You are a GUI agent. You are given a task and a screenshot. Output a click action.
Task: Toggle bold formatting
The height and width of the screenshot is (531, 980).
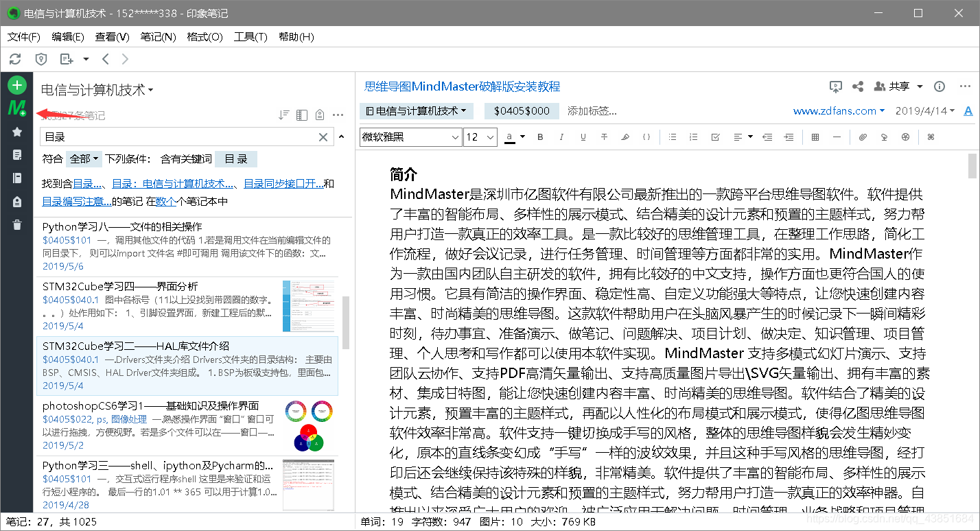[540, 137]
